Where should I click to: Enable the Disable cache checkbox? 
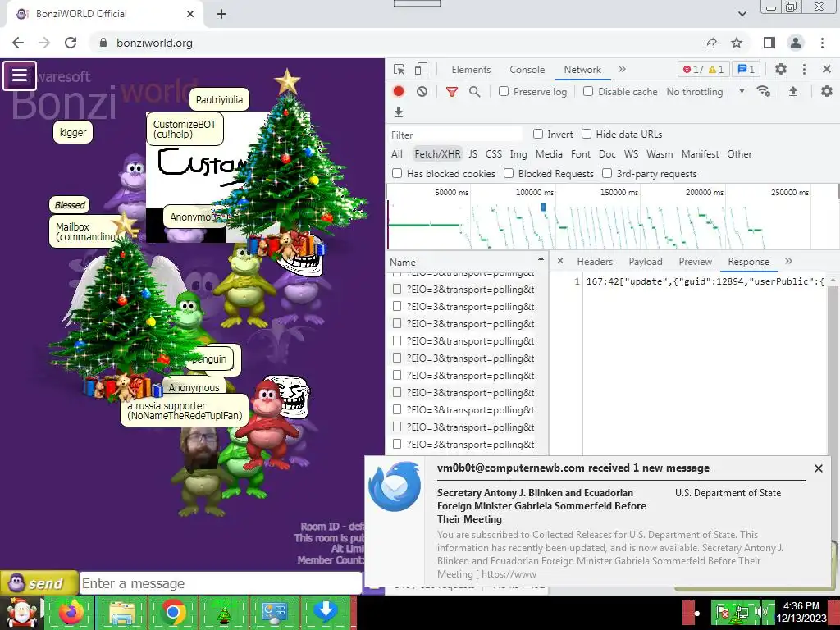click(x=588, y=91)
